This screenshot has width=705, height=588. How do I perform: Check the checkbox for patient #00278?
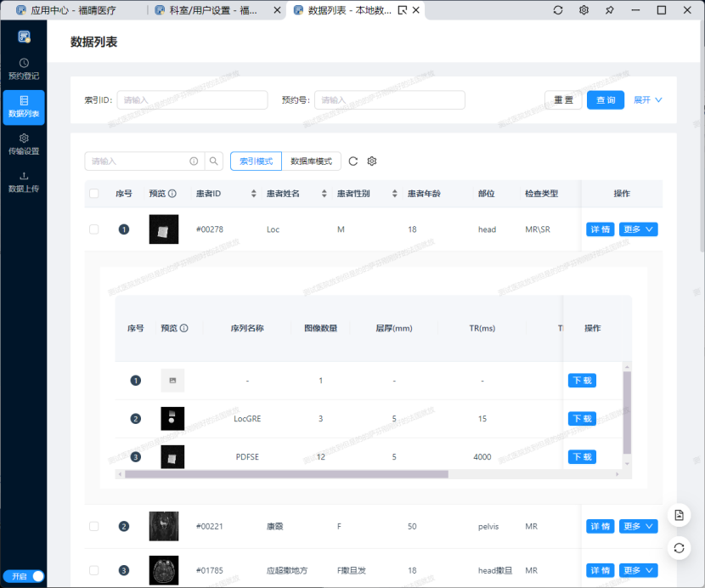(x=94, y=229)
